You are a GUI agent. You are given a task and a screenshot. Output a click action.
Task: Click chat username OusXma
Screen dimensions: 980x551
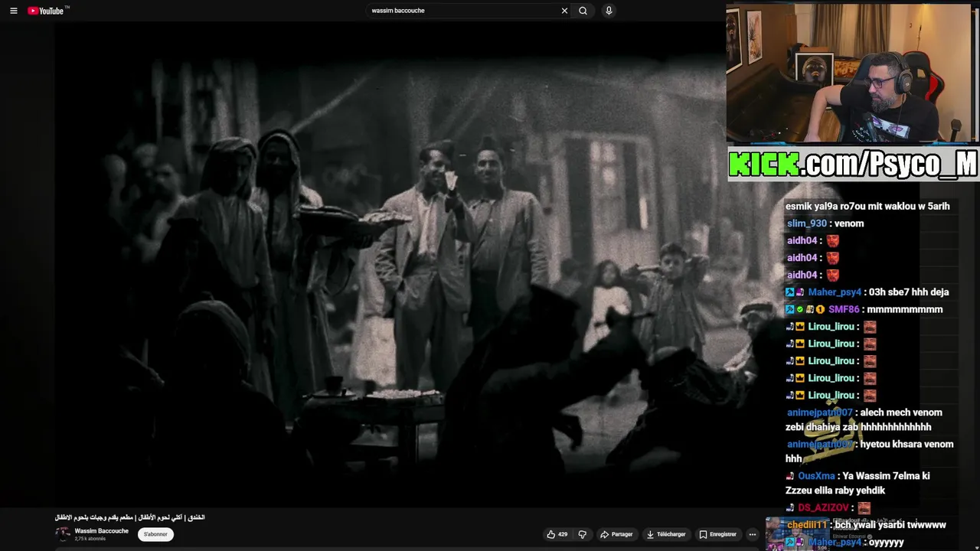coord(816,476)
